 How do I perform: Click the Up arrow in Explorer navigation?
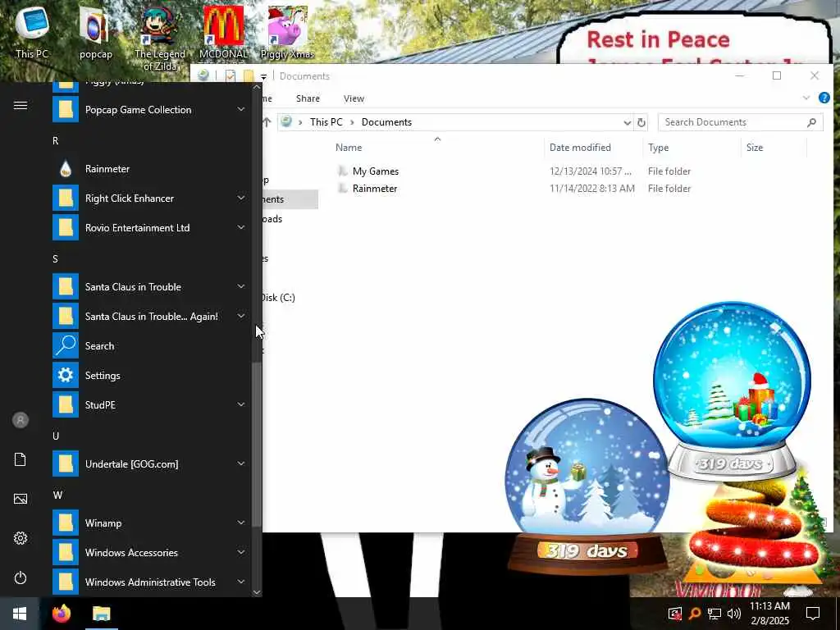tap(267, 122)
